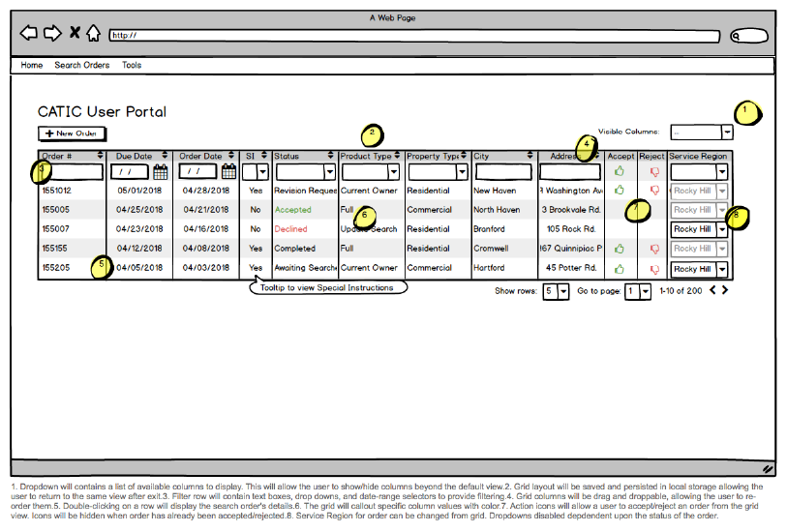Click the due date 04/12/2018 cell
Screen dimensions: 787x532
coord(139,249)
